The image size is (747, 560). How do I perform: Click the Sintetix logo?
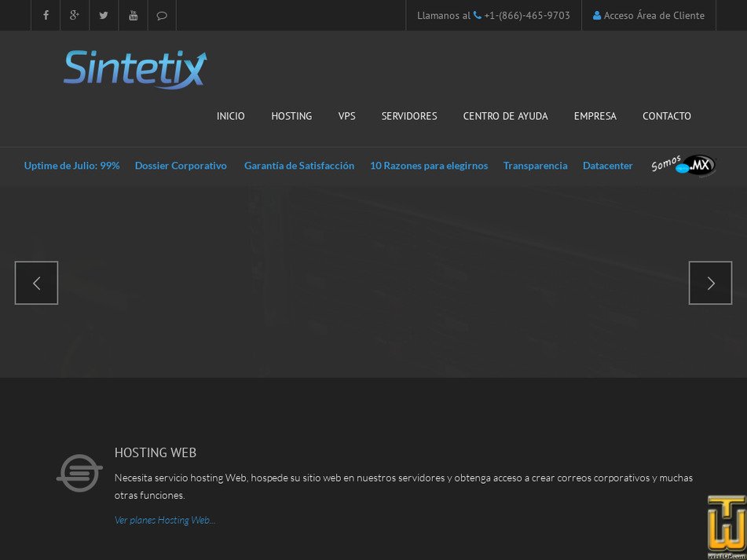(135, 68)
